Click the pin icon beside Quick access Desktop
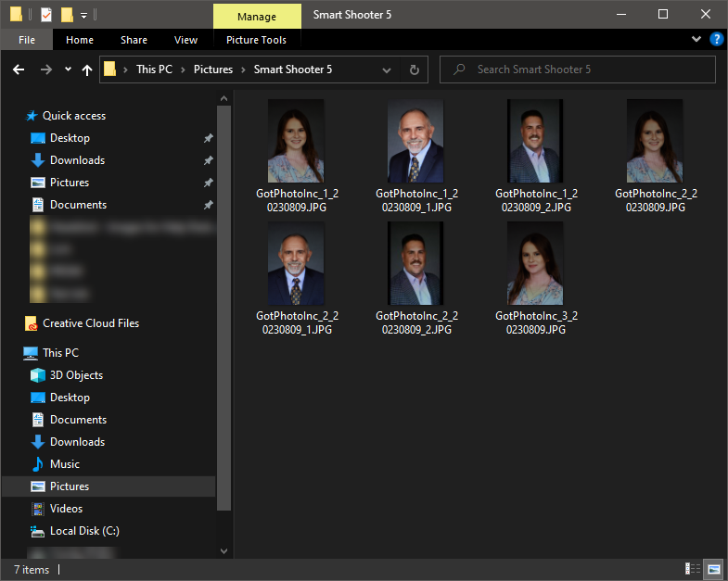728x581 pixels. tap(208, 138)
